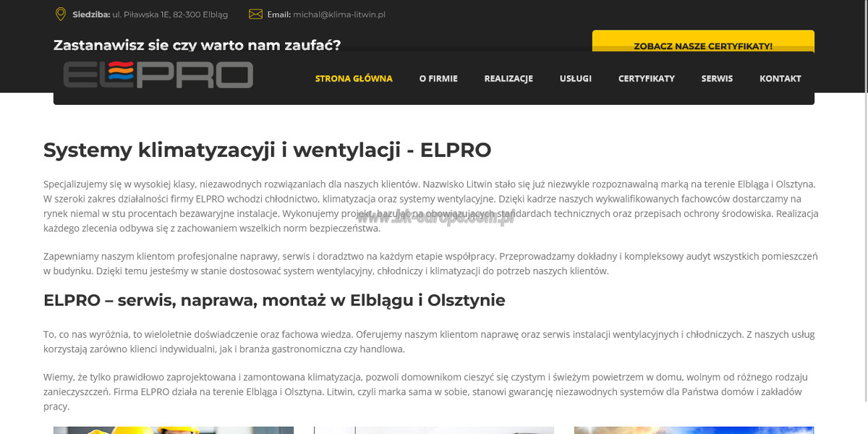Click paragraph starting Zapewniamy naszym klientom
Image resolution: width=868 pixels, height=434 pixels.
coord(431,263)
